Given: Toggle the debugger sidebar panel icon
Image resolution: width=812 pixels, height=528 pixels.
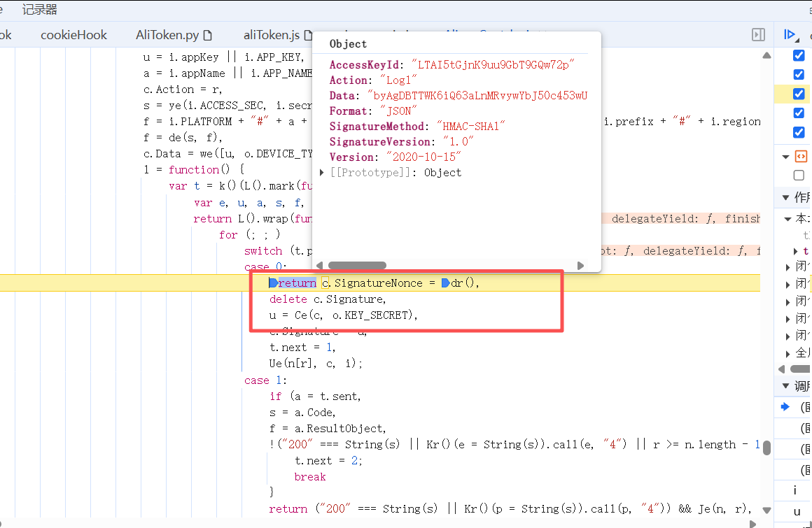Looking at the screenshot, I should 758,35.
